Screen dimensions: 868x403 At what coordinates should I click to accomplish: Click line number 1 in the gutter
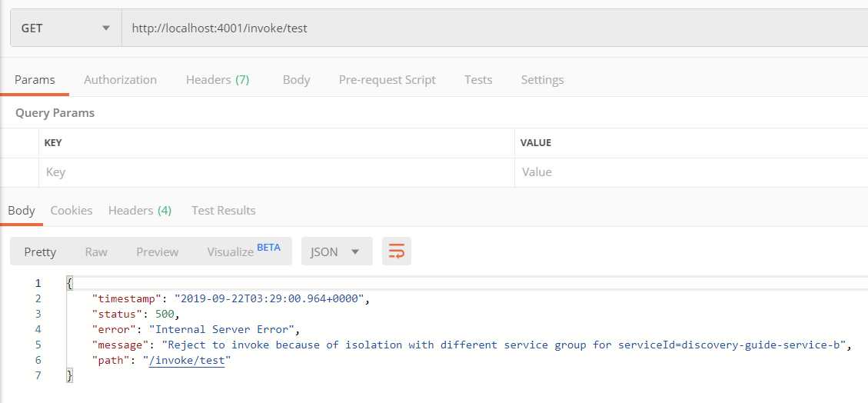(38, 283)
